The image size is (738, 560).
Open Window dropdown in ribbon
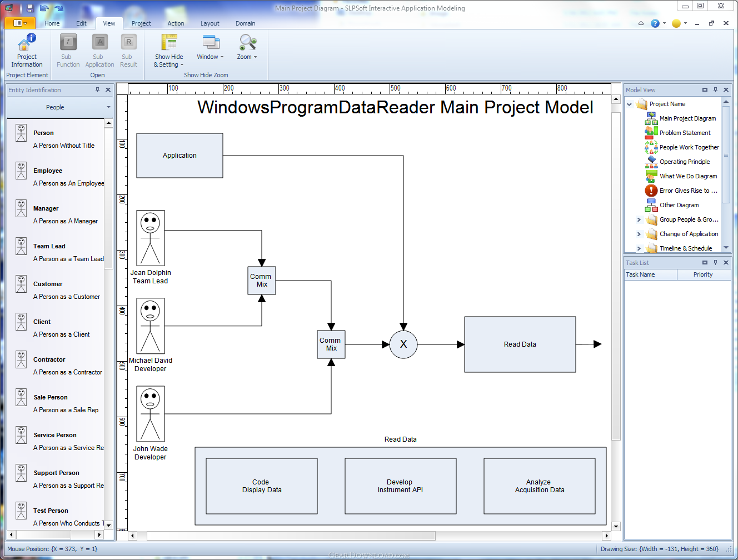[x=210, y=48]
